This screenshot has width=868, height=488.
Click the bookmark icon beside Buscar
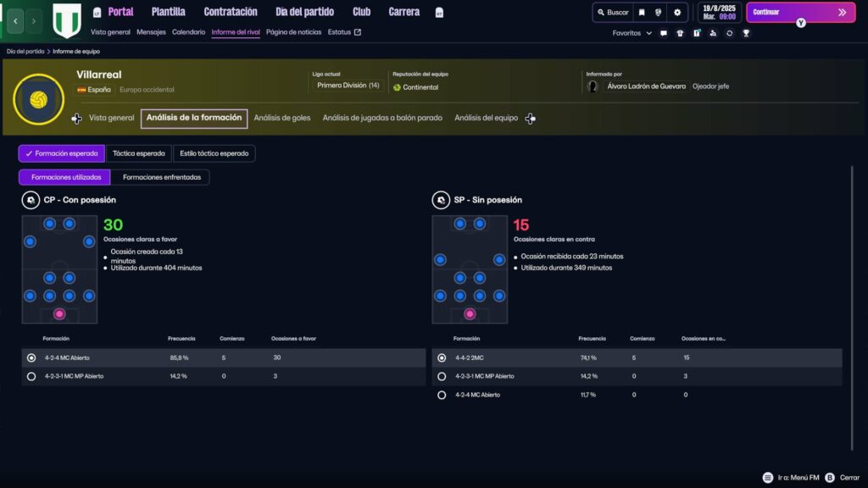(642, 13)
